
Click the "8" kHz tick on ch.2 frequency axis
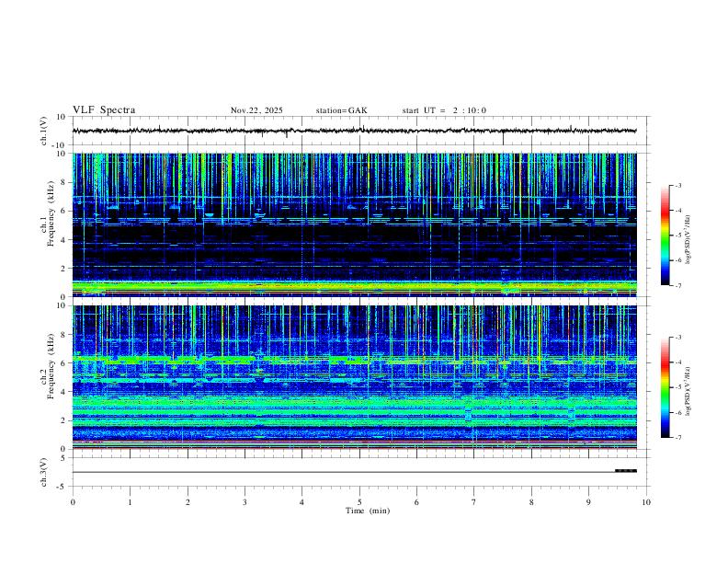coord(64,335)
